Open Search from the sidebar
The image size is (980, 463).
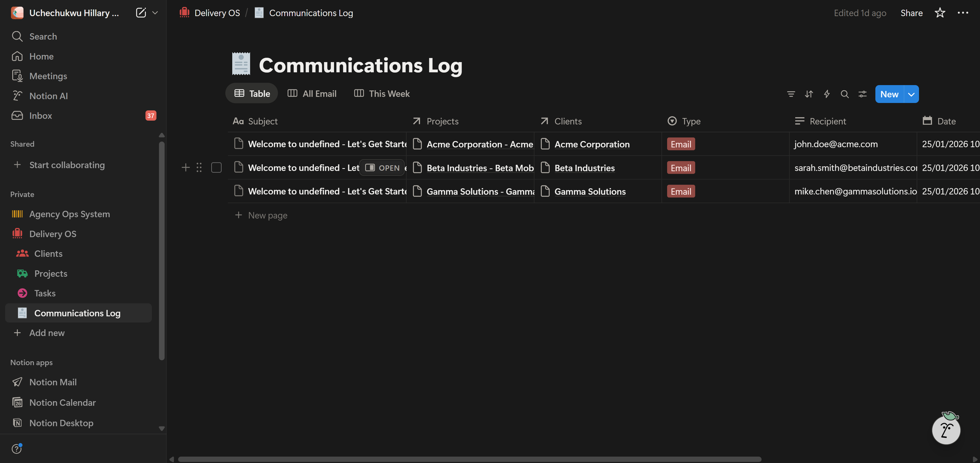pyautogui.click(x=43, y=36)
